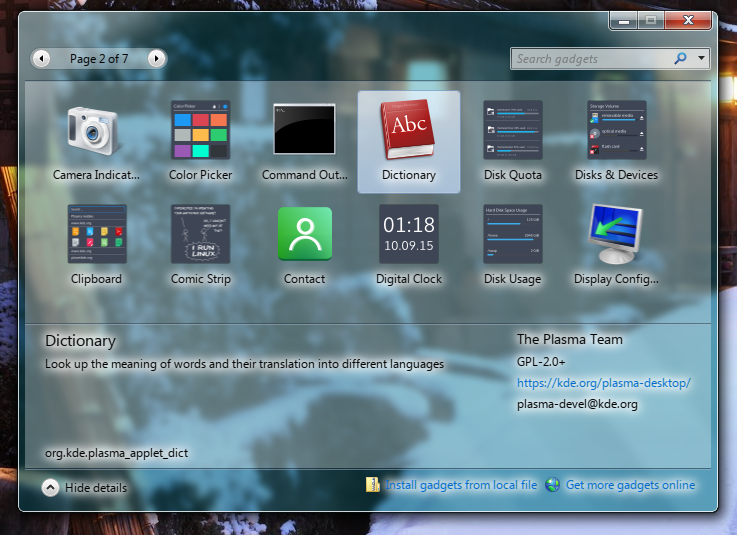The image size is (737, 535).
Task: Click the plasma-devel@kde.org email text
Action: coord(577,404)
